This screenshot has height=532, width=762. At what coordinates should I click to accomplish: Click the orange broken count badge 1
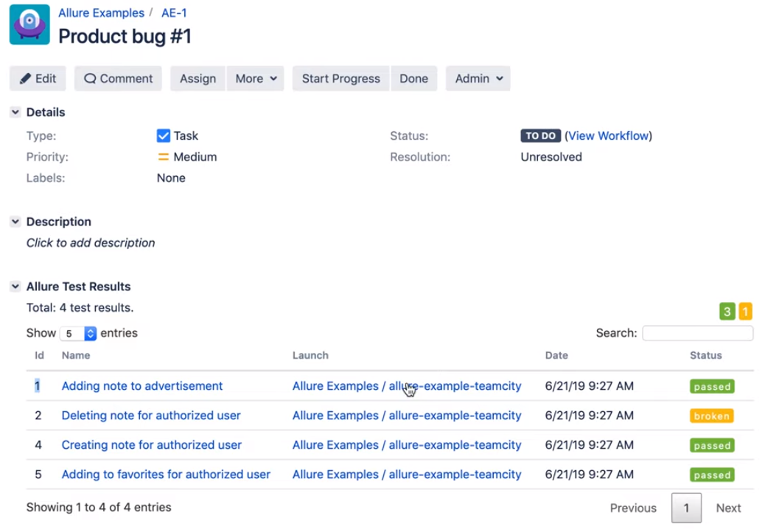[x=745, y=312]
